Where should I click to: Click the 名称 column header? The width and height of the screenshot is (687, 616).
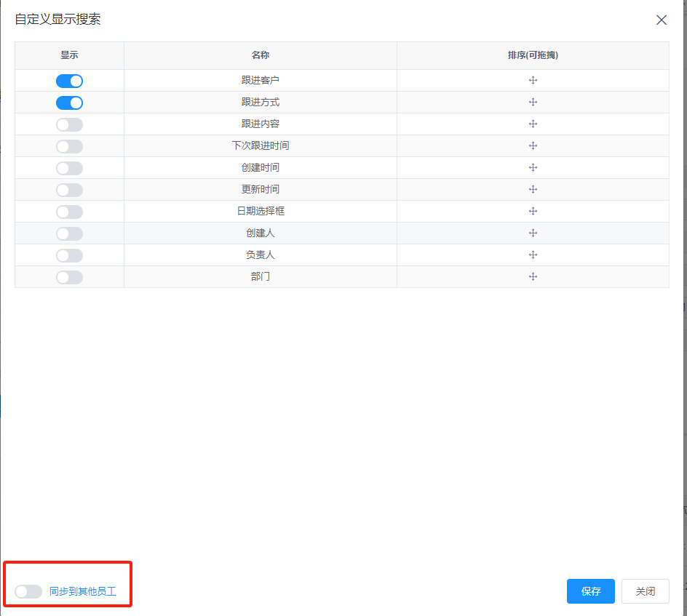260,55
